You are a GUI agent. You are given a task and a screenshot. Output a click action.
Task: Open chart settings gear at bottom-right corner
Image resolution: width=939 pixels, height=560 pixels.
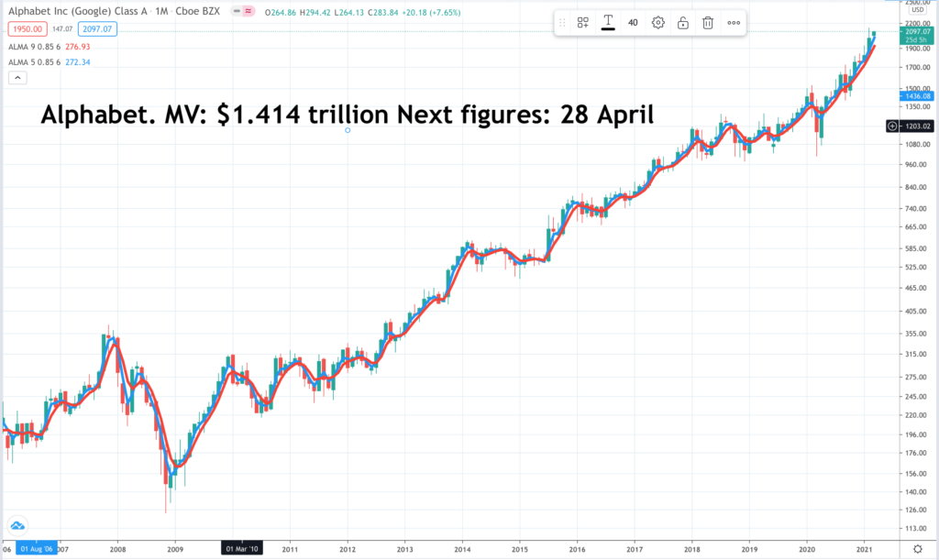pyautogui.click(x=917, y=549)
